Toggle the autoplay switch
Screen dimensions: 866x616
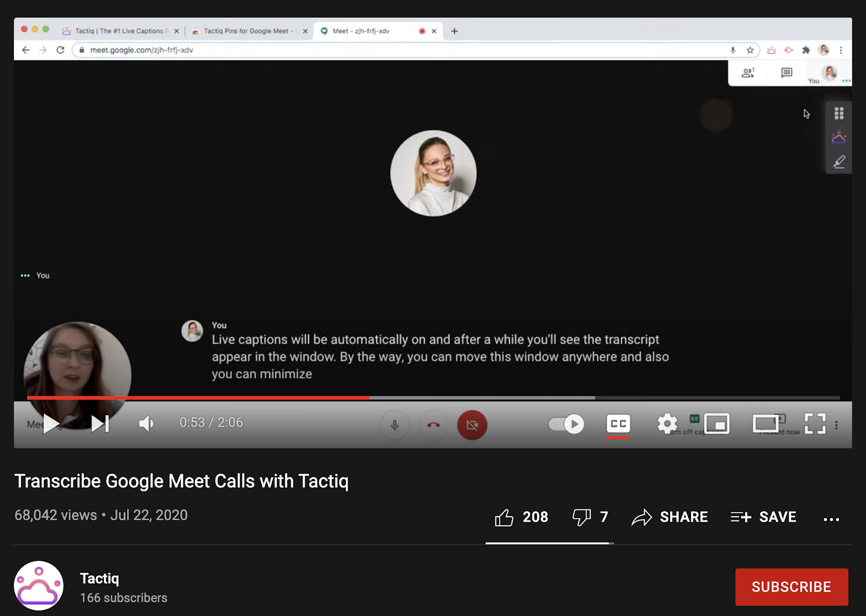tap(566, 424)
